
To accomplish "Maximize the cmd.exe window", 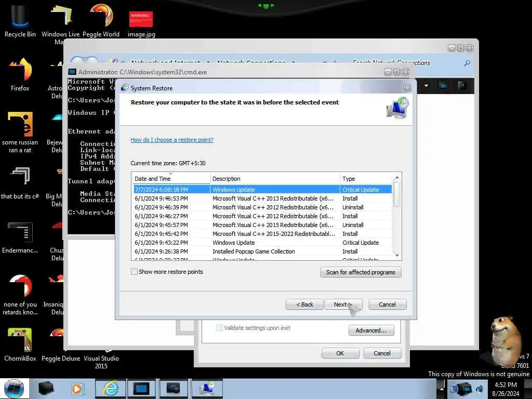I will click(x=396, y=72).
